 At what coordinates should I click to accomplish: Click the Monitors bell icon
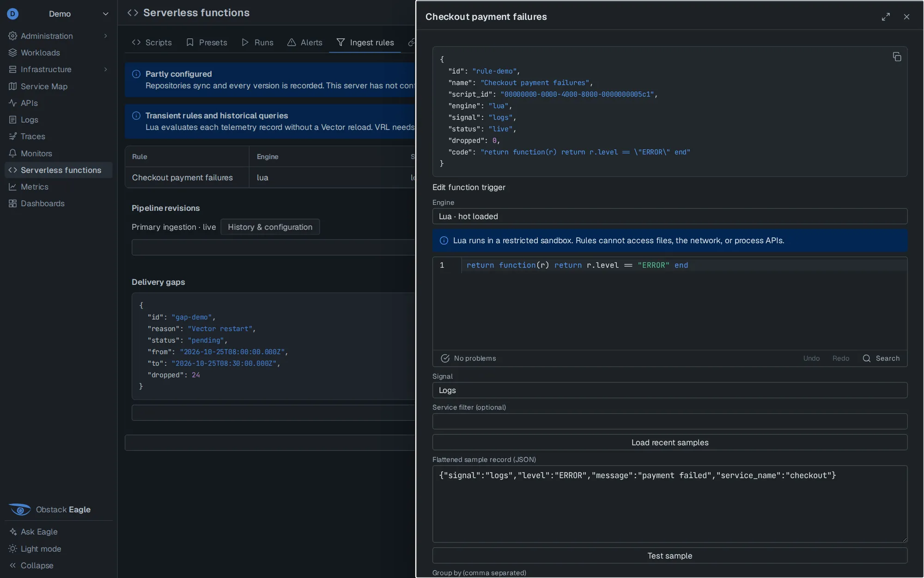(12, 154)
